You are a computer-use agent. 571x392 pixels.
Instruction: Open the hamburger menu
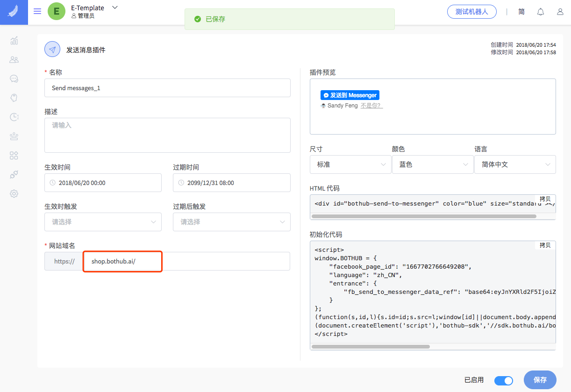pos(37,12)
